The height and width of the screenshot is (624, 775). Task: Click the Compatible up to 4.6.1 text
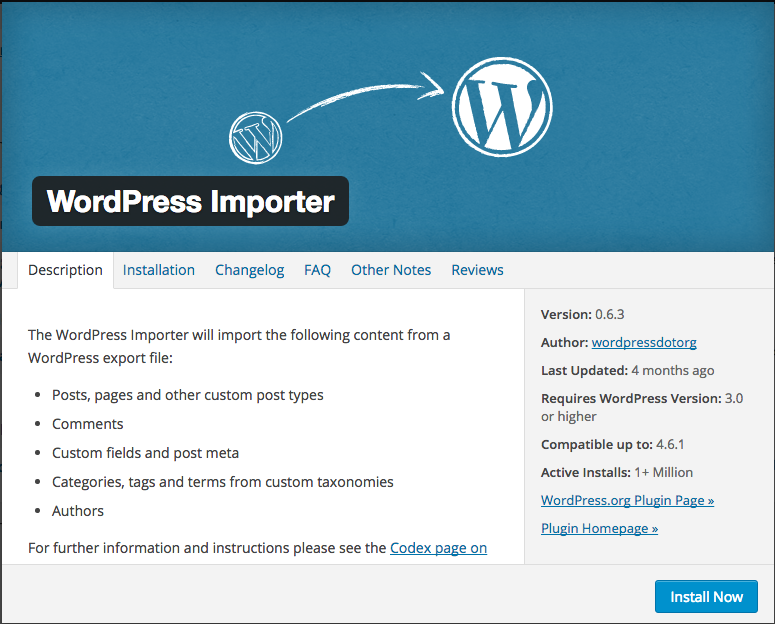[x=612, y=445]
